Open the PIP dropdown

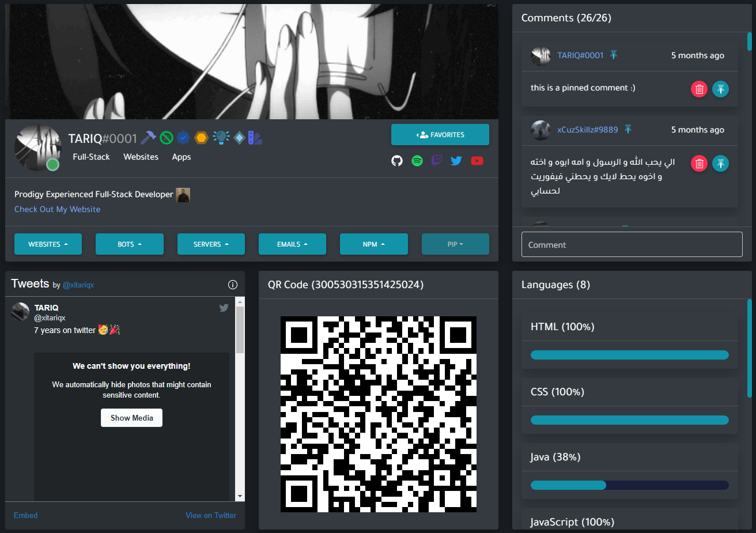click(x=455, y=244)
